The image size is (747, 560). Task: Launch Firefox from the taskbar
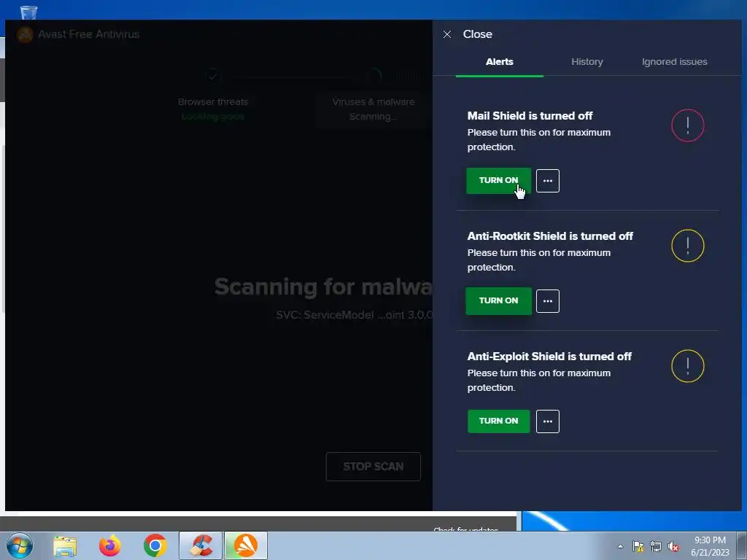110,545
